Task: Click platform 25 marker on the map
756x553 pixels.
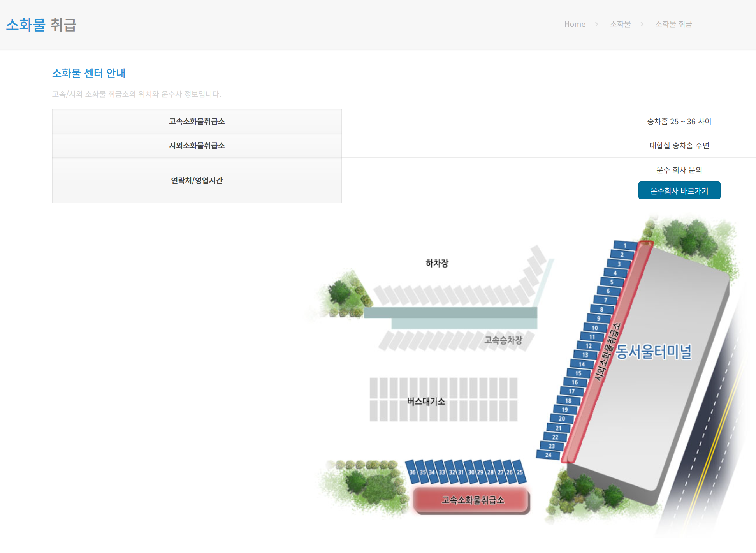Action: click(520, 472)
